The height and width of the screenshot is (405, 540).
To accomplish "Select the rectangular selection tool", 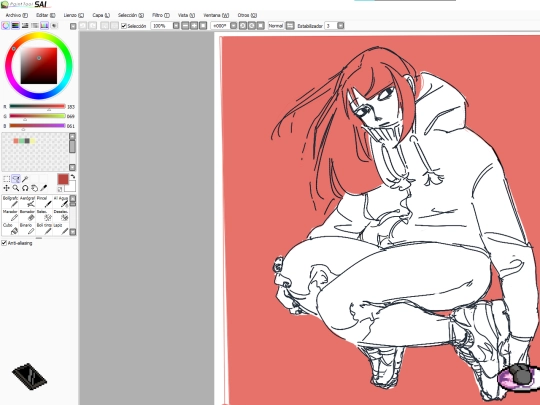I will coord(7,179).
